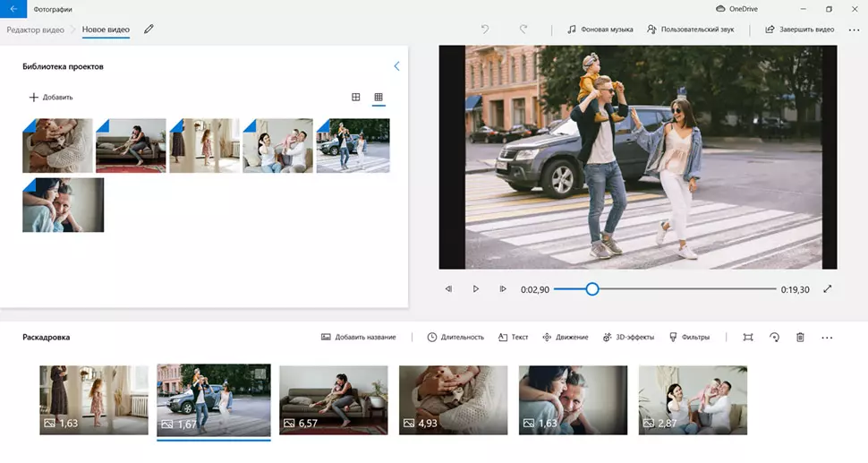The width and height of the screenshot is (868, 463).
Task: Click Добавить to add media
Action: pos(51,97)
